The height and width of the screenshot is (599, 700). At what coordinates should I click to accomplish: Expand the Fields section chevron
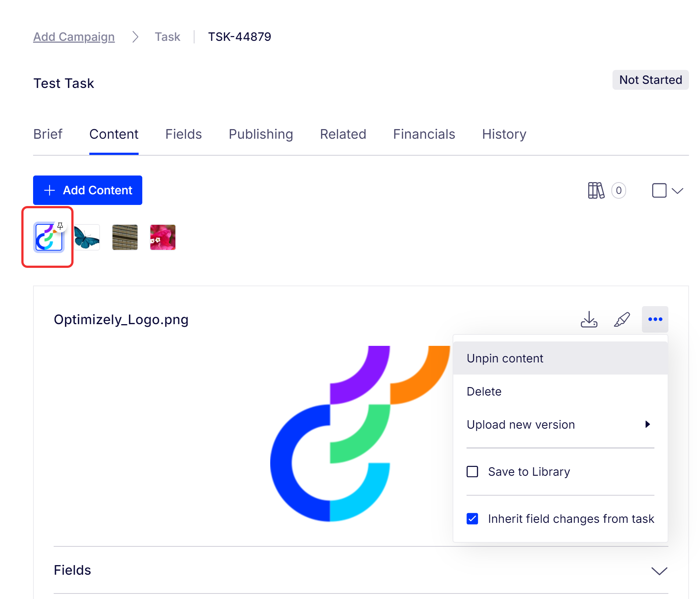tap(659, 571)
